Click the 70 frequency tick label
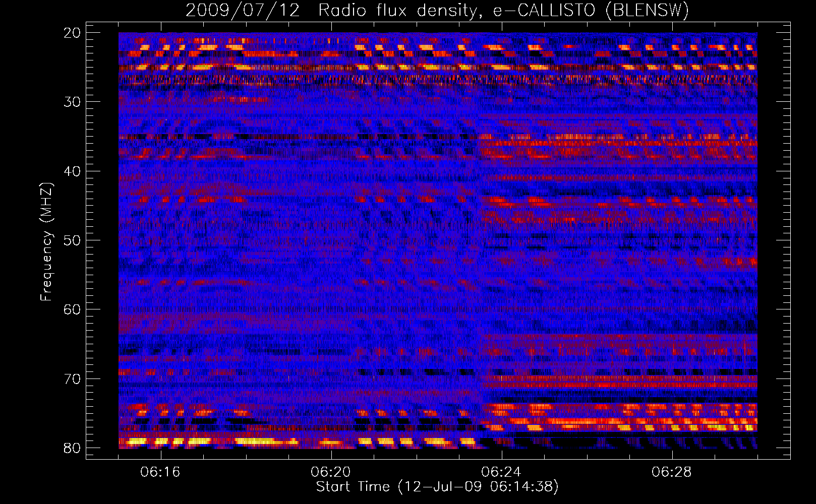Viewport: 816px width, 504px height. (x=73, y=379)
